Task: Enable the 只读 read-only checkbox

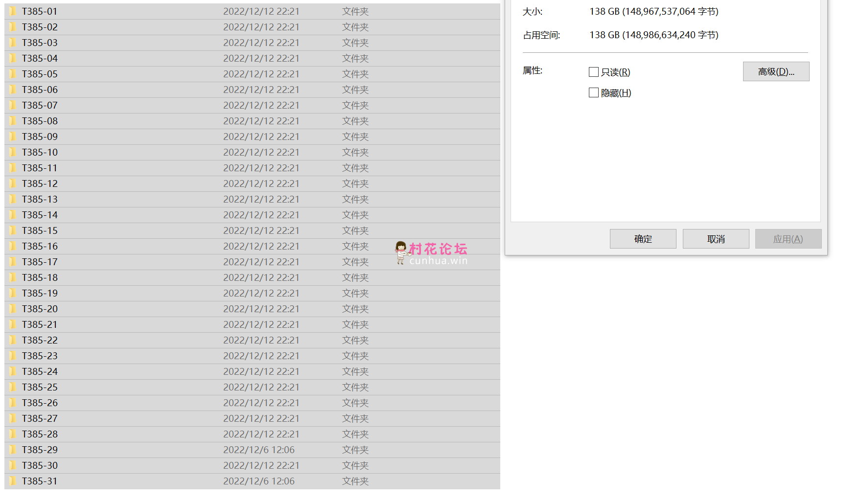Action: click(593, 72)
